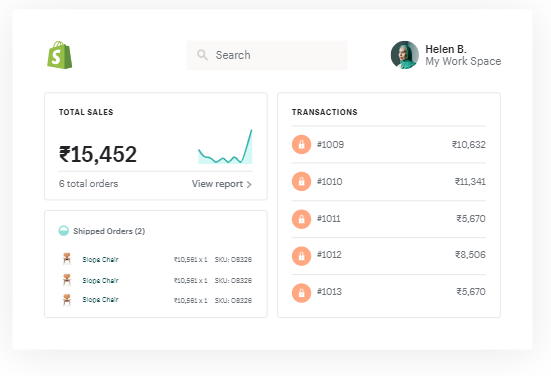Screen dimensions: 551x376
Task: Open the third Slope Chair product link
Action: (101, 299)
